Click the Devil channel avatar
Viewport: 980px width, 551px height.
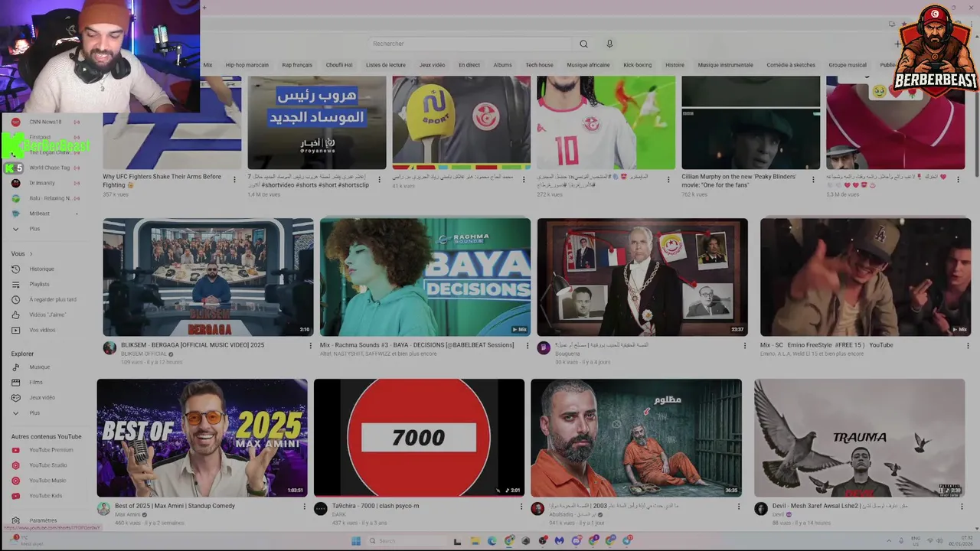(760, 509)
